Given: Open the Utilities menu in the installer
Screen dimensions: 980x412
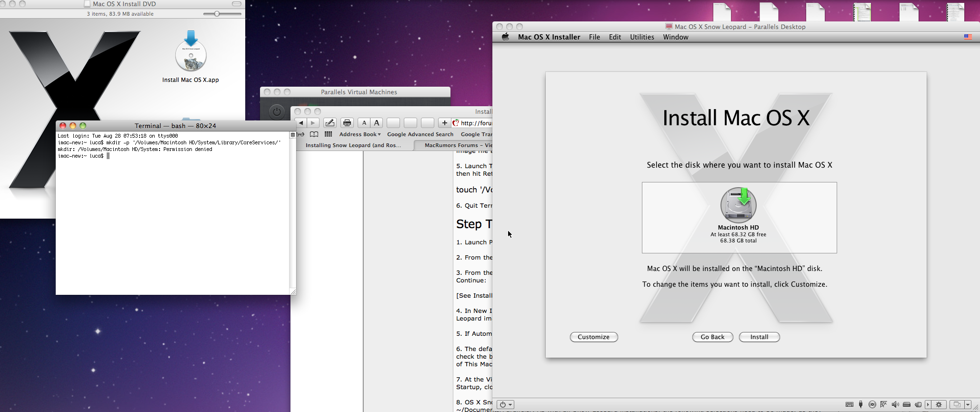Looking at the screenshot, I should (x=642, y=37).
